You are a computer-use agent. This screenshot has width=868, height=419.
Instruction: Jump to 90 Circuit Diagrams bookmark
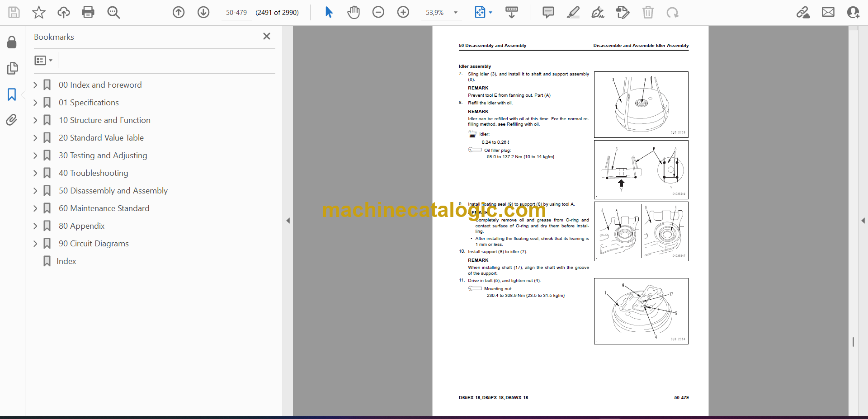click(x=94, y=244)
